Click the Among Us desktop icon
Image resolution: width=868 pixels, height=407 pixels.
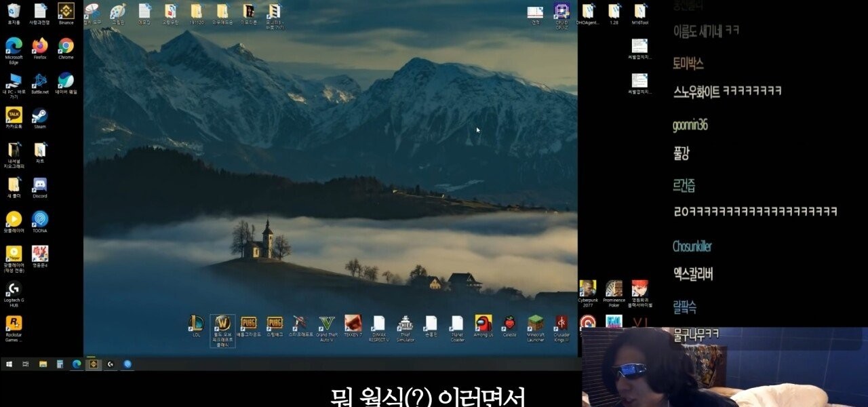pyautogui.click(x=484, y=324)
